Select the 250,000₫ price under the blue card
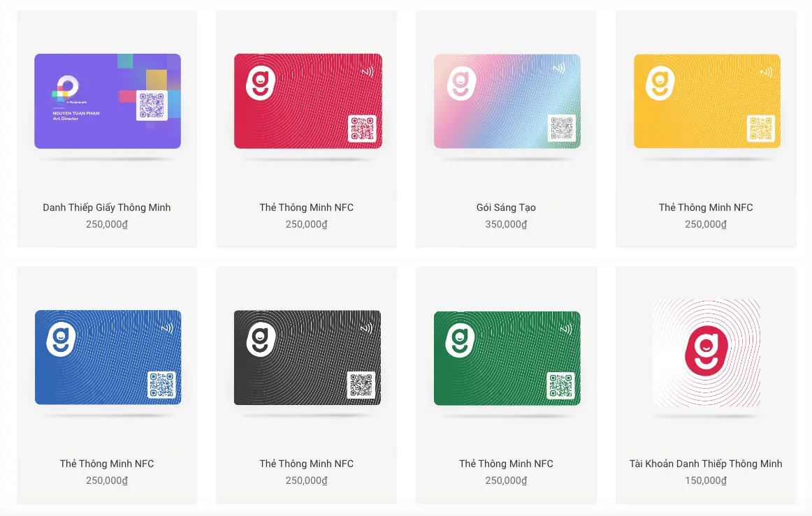 pyautogui.click(x=107, y=480)
